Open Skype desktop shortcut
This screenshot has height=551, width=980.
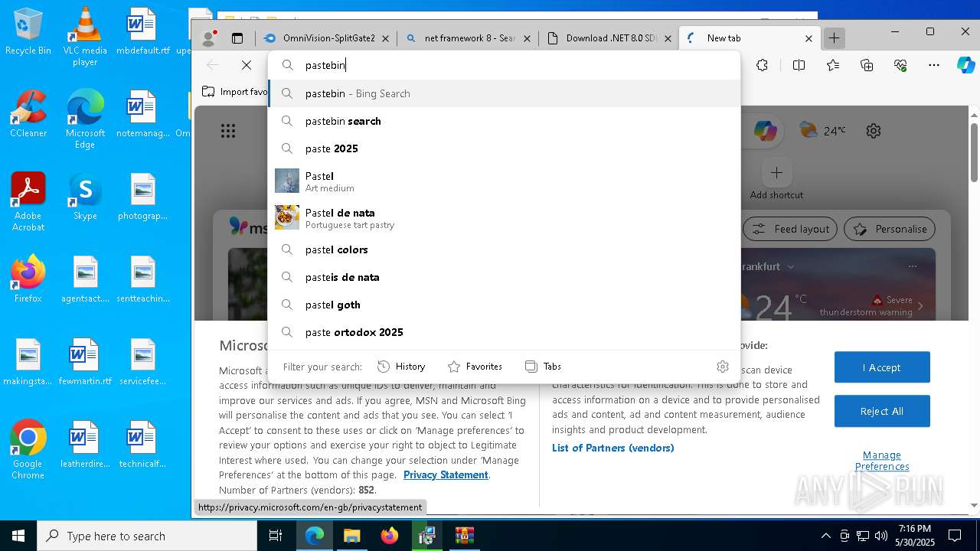coord(85,197)
